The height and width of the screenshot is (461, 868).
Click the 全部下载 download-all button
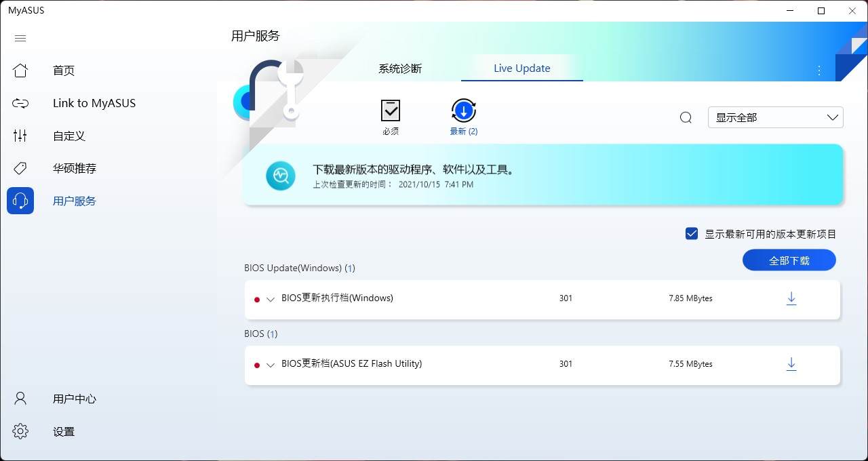coord(789,260)
